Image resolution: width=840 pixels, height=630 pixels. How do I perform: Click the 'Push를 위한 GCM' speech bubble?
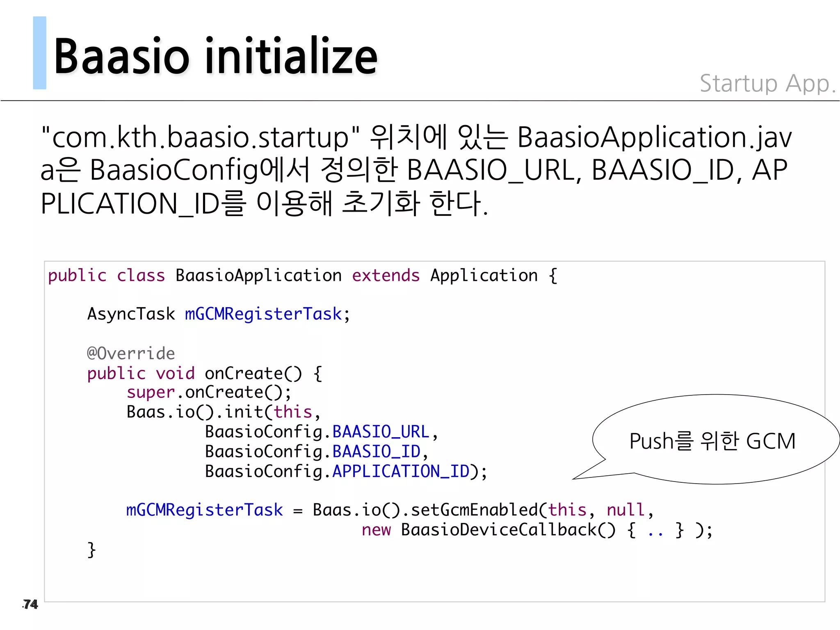(712, 441)
